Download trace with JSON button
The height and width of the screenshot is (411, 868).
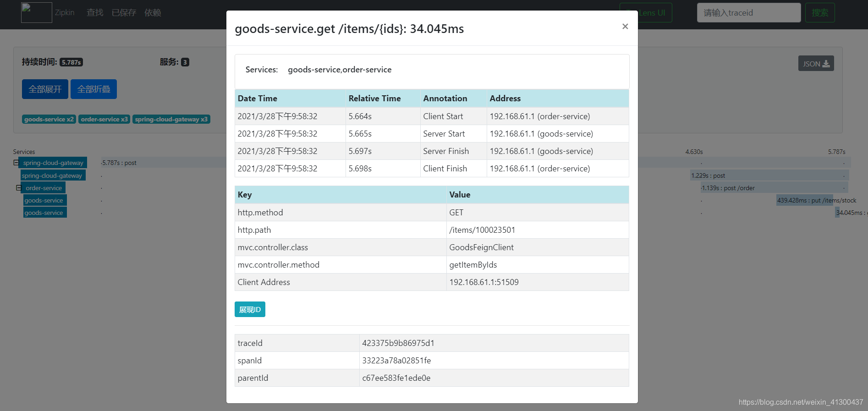816,64
